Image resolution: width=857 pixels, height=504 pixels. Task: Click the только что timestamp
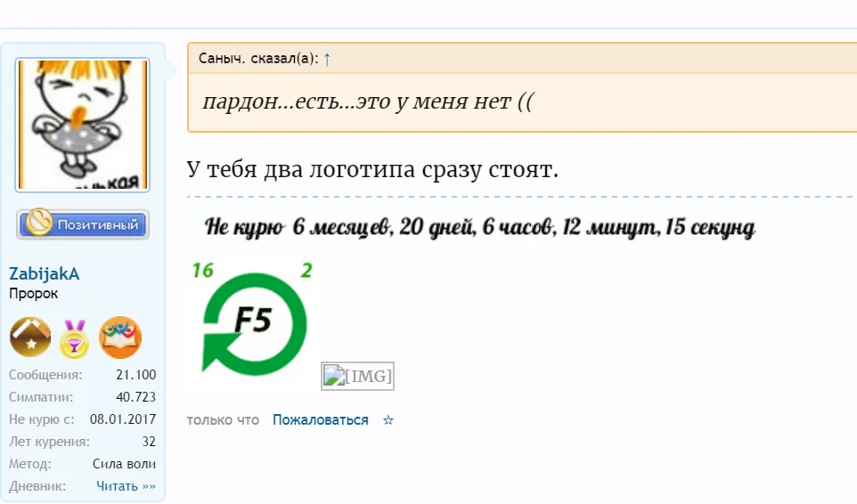point(223,420)
